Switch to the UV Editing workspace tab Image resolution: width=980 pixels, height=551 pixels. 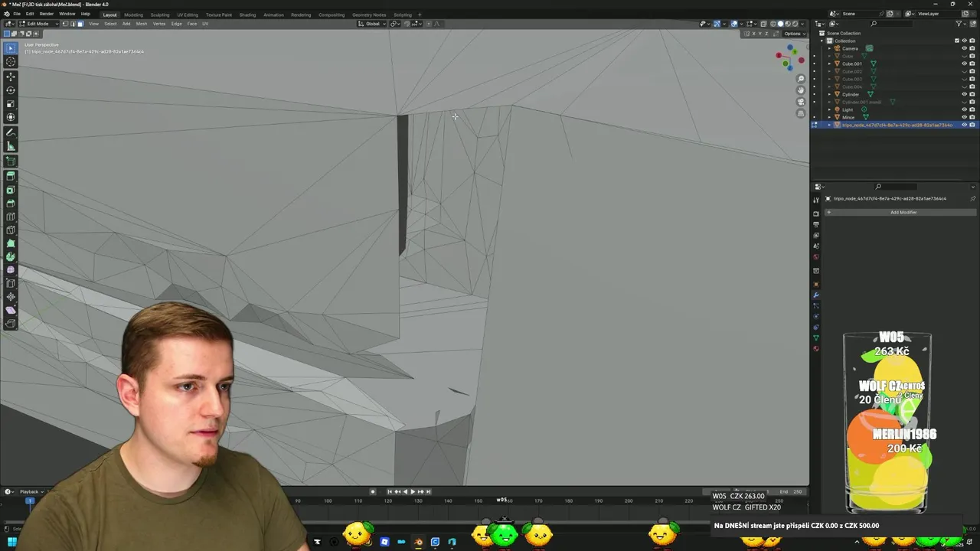pyautogui.click(x=188, y=15)
